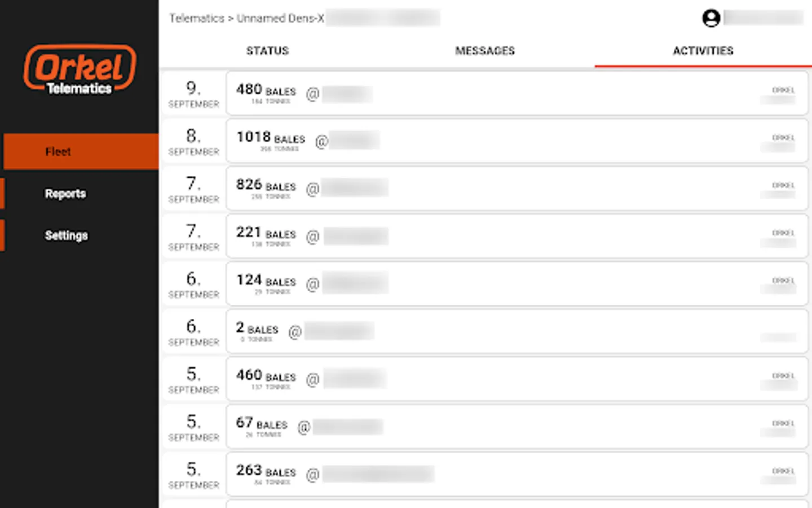Screen dimensions: 812x508
Task: Click the Telematics breadcrumb link
Action: [197, 19]
